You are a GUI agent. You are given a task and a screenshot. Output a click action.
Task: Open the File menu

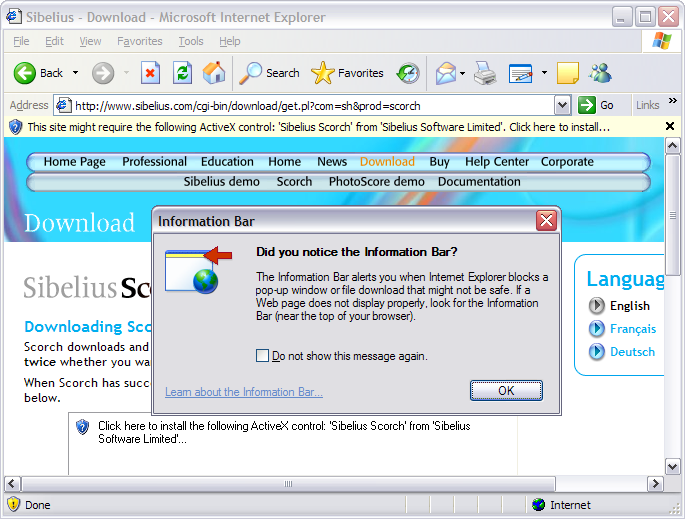pyautogui.click(x=21, y=41)
